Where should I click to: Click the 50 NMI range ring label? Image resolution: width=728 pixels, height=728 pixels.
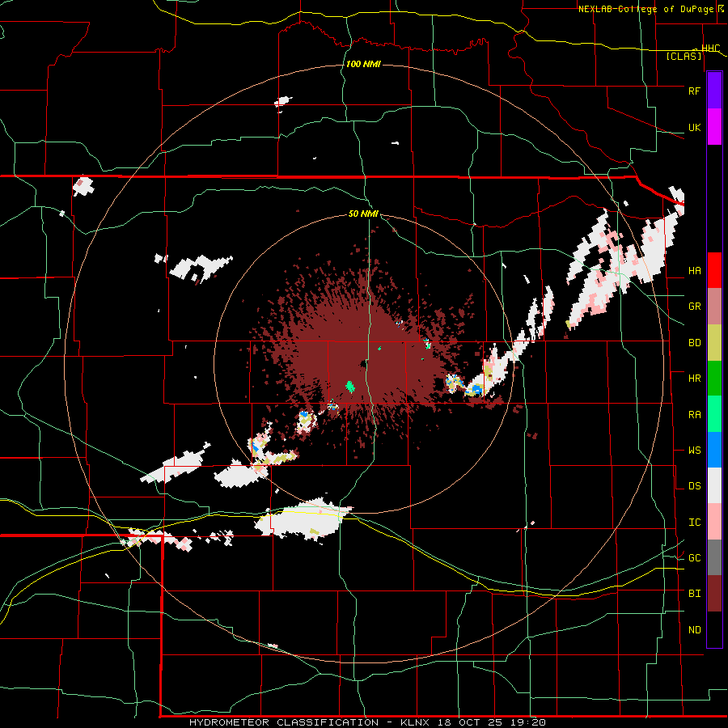point(363,214)
